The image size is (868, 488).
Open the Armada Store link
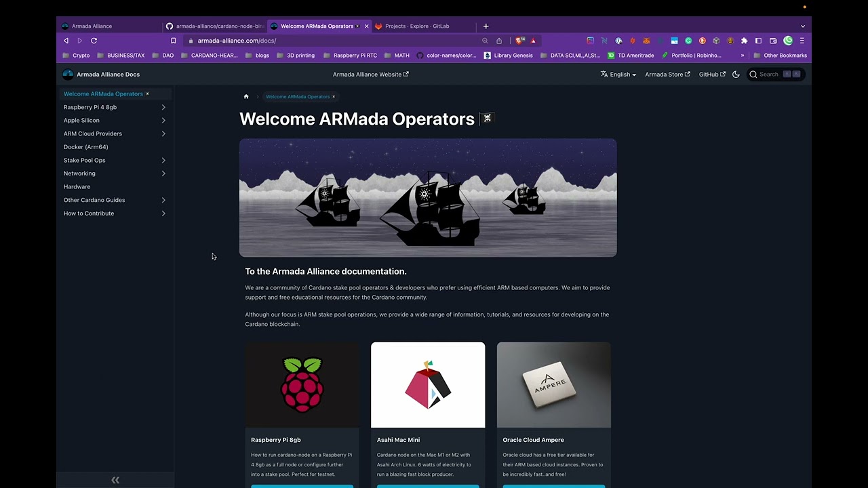[667, 75]
